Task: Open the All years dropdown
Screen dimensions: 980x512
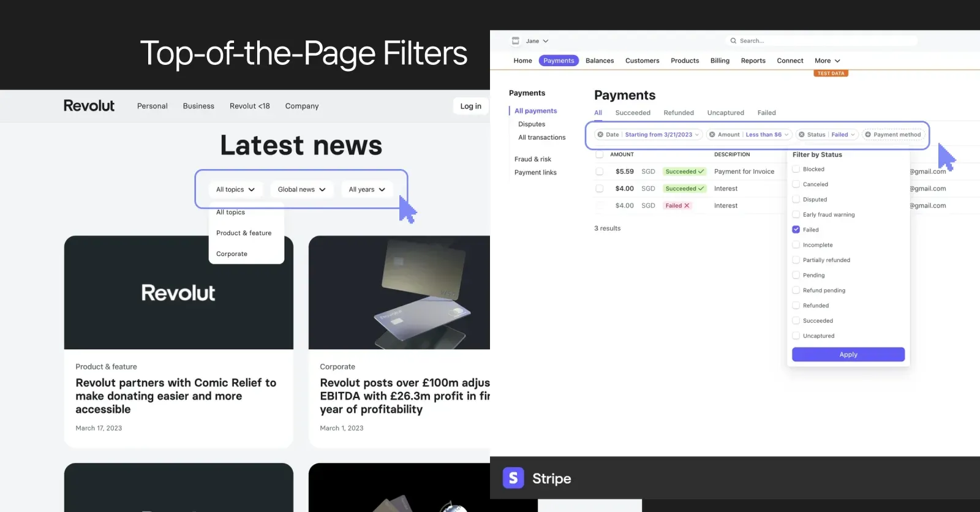Action: click(x=367, y=190)
